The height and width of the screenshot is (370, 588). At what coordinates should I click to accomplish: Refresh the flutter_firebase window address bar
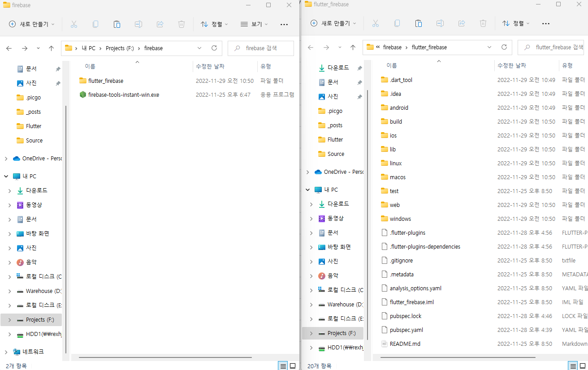(504, 47)
